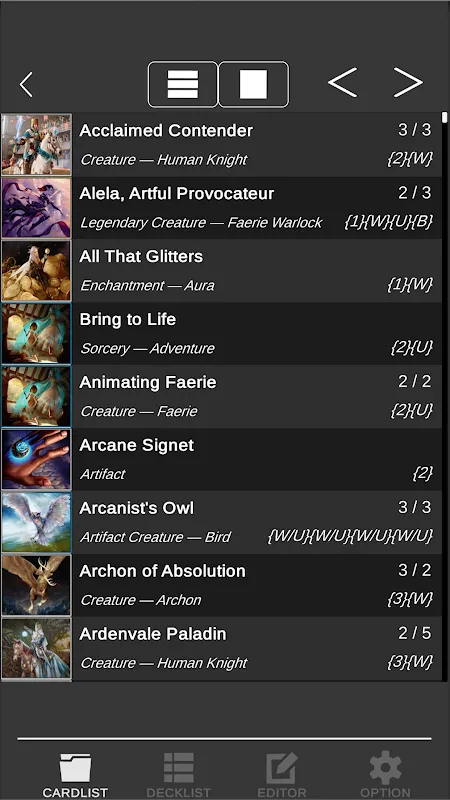Open the EDITOR tab
Viewport: 450px width, 800px height.
coord(282,774)
